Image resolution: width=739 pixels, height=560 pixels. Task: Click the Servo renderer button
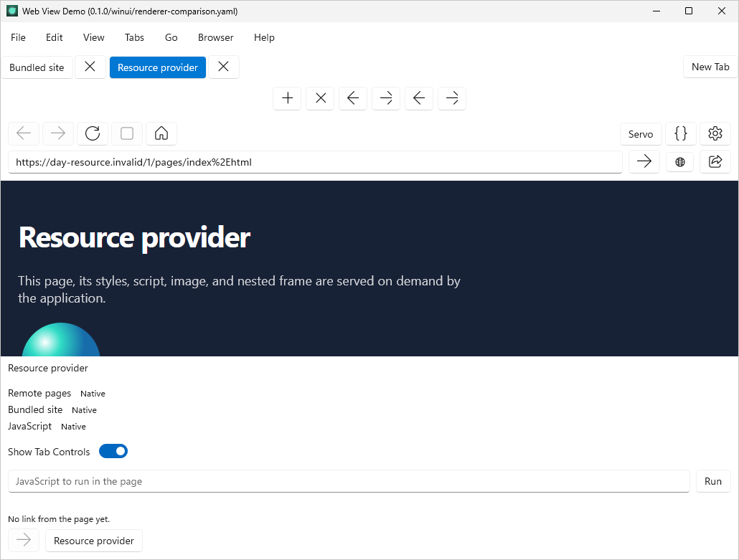coord(641,134)
